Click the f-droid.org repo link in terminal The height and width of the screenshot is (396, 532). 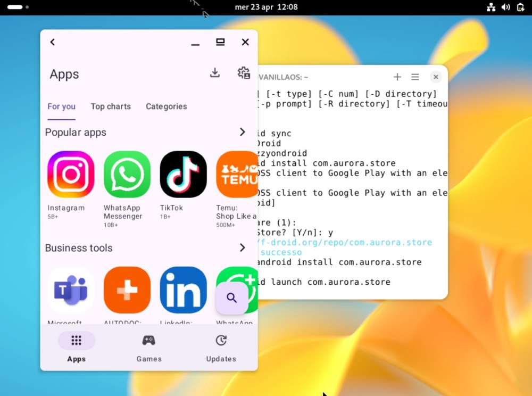coord(345,242)
